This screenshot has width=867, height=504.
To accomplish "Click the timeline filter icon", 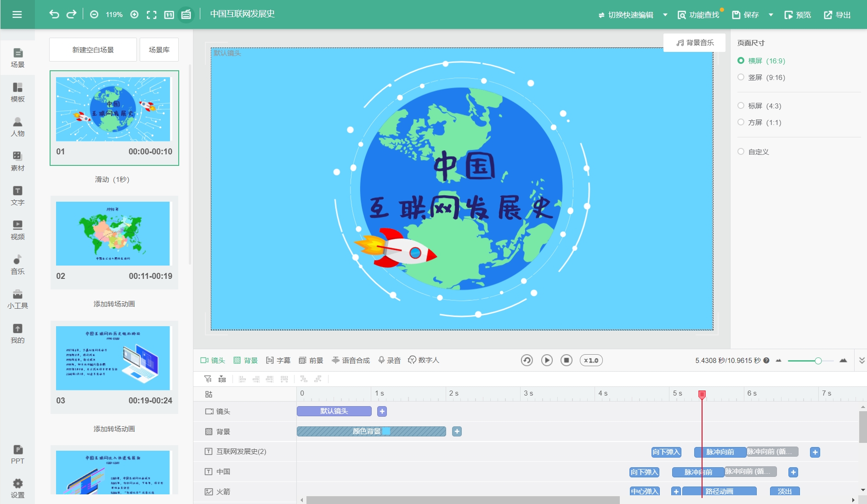I will [208, 379].
